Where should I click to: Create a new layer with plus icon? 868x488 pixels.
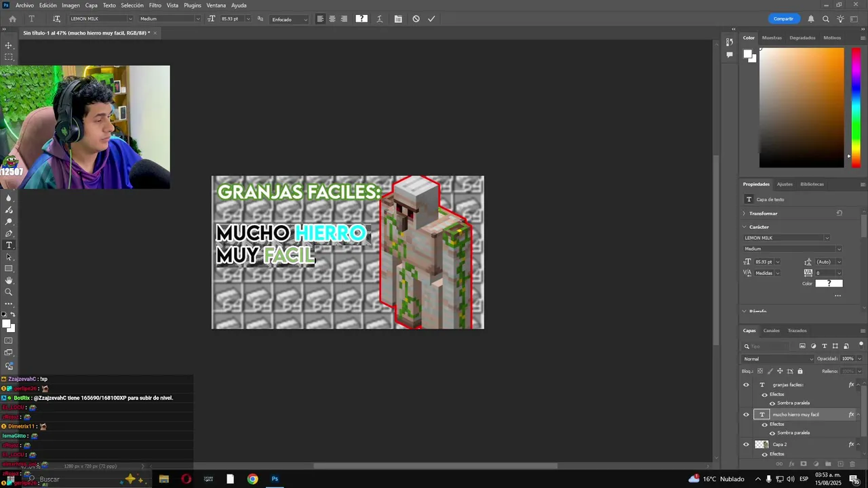pos(840,464)
